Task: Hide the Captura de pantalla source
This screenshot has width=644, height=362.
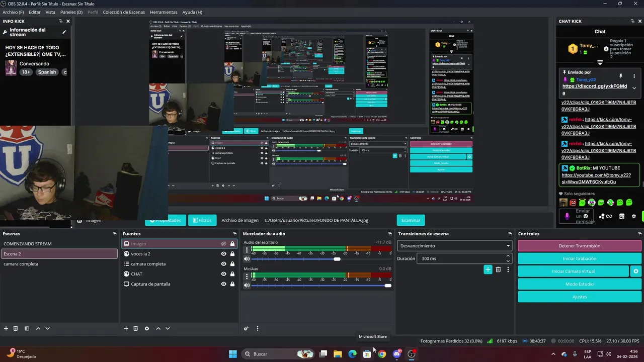Action: coord(223,284)
